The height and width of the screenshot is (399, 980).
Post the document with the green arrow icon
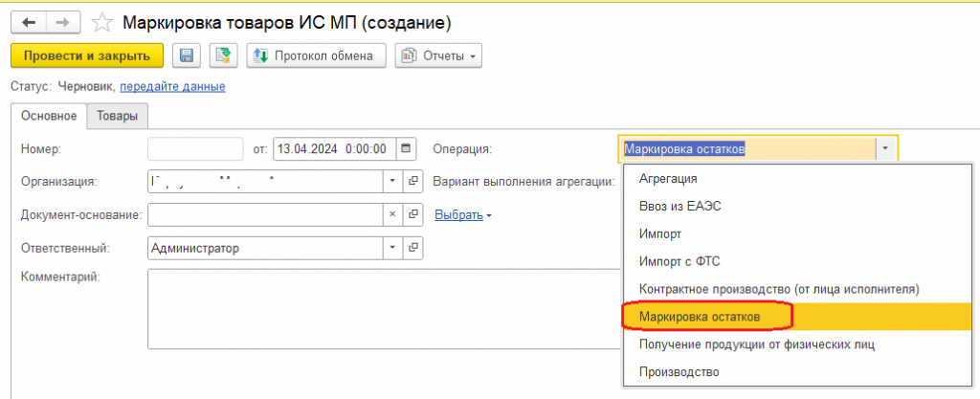(x=224, y=55)
